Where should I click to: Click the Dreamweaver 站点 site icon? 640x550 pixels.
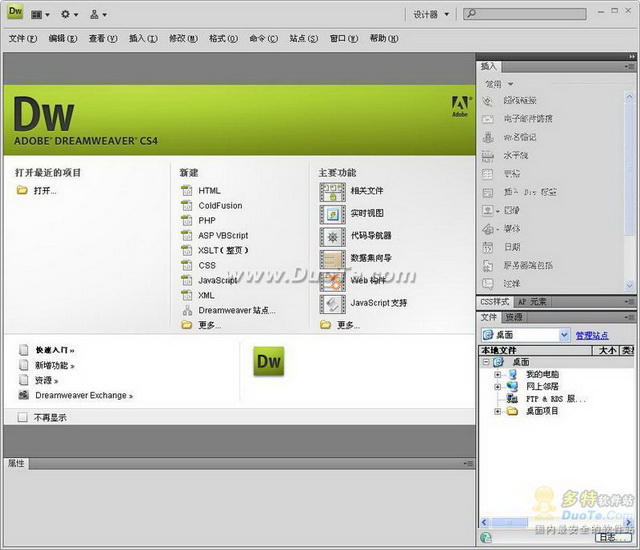pyautogui.click(x=187, y=310)
